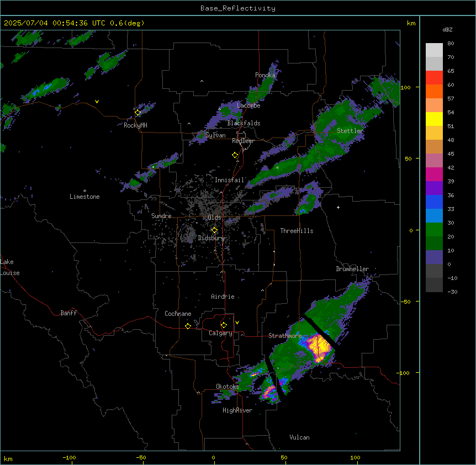This screenshot has width=476, height=465.
Task: Click the RockyMH label
Action: (135, 125)
